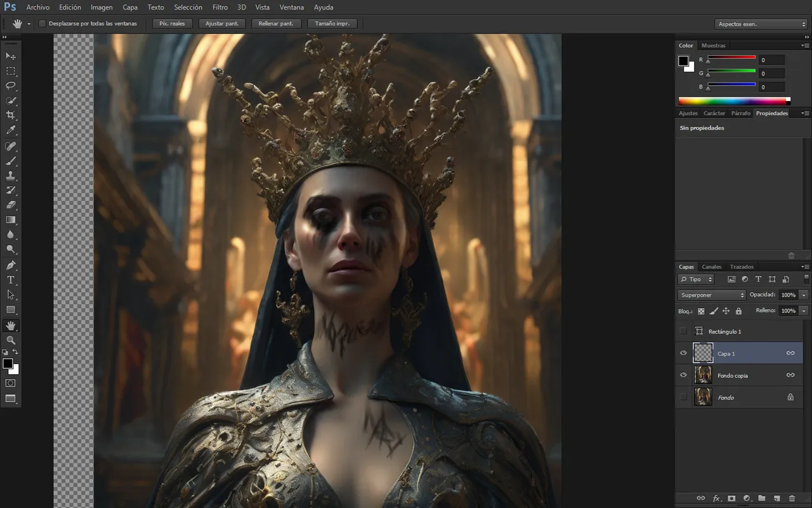Viewport: 812px width, 508px height.
Task: Select the Horizontal Type tool
Action: click(11, 280)
